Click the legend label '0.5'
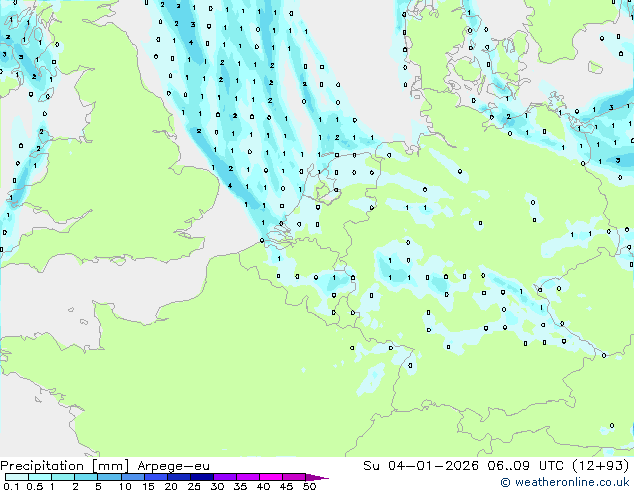The width and height of the screenshot is (634, 490). [x=35, y=486]
